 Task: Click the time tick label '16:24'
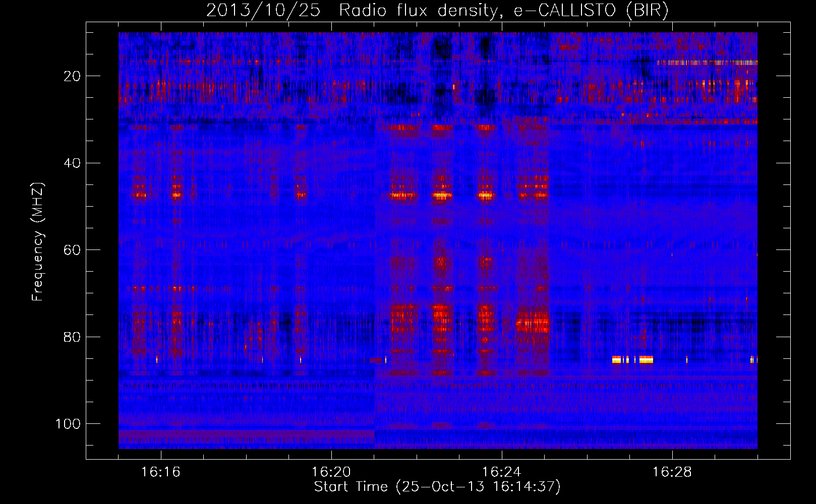coord(502,472)
